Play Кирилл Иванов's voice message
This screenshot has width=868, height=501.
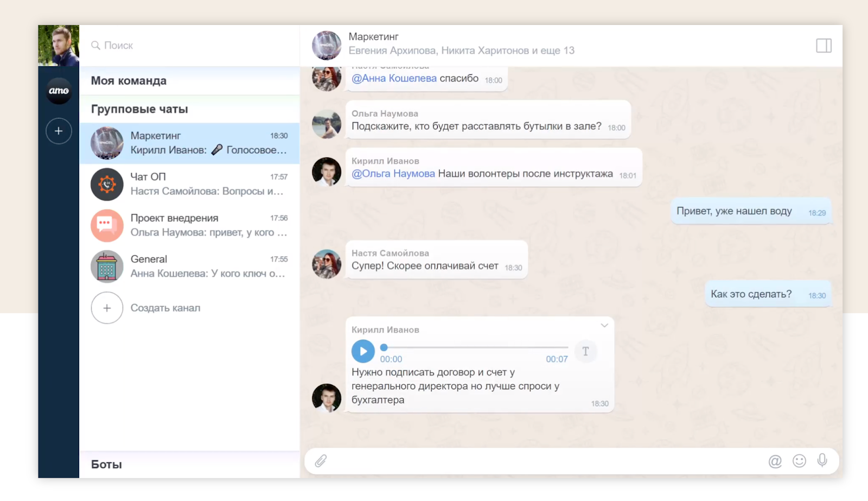pyautogui.click(x=363, y=351)
